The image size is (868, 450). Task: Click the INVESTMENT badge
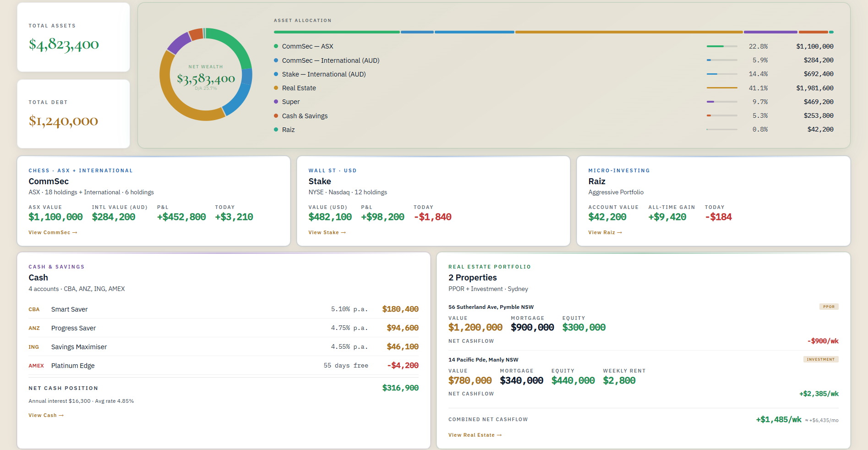[821, 359]
